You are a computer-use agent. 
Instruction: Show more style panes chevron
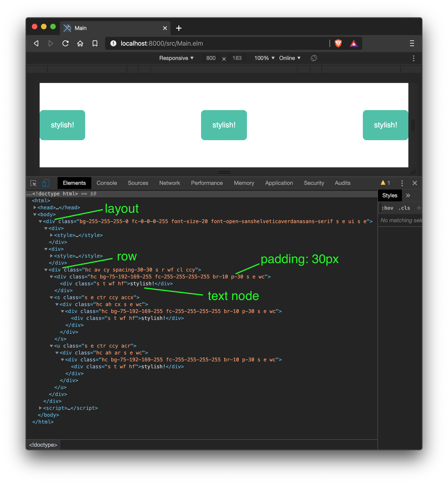408,195
